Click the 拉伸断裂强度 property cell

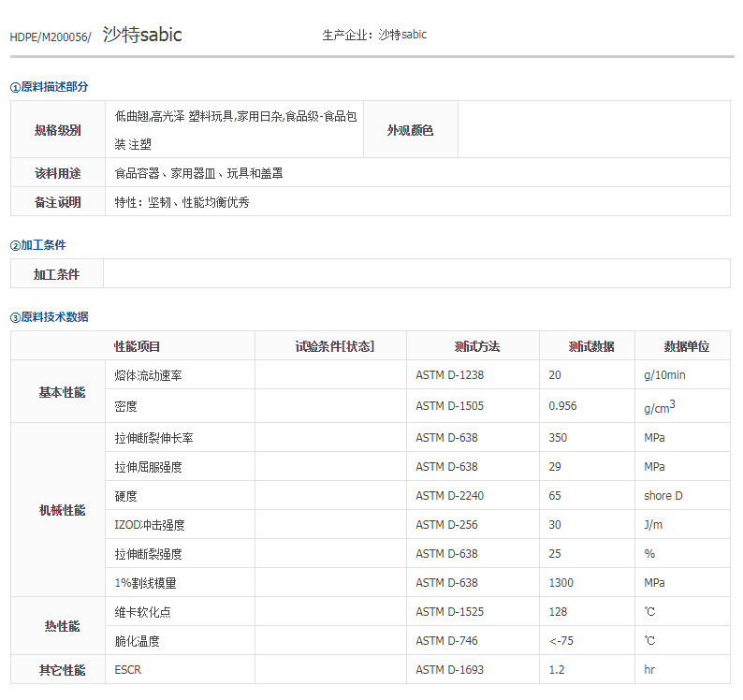pos(180,554)
